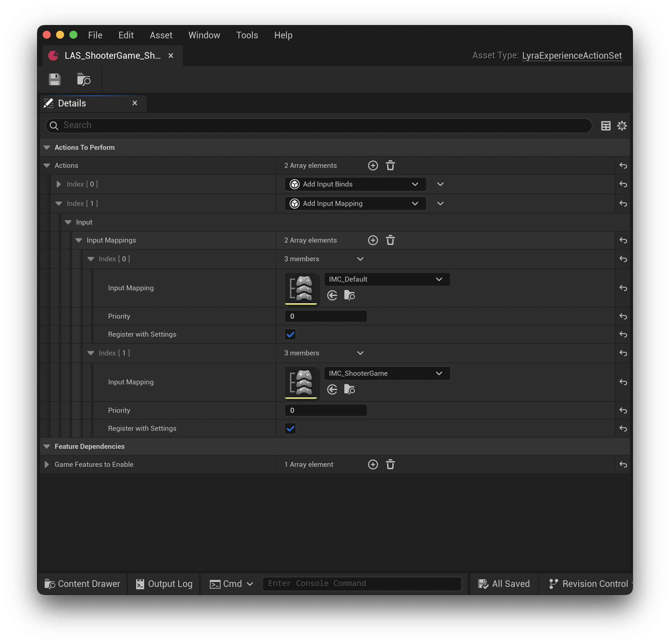Save the LAS_ShooterGame asset
The height and width of the screenshot is (644, 670).
(x=55, y=79)
